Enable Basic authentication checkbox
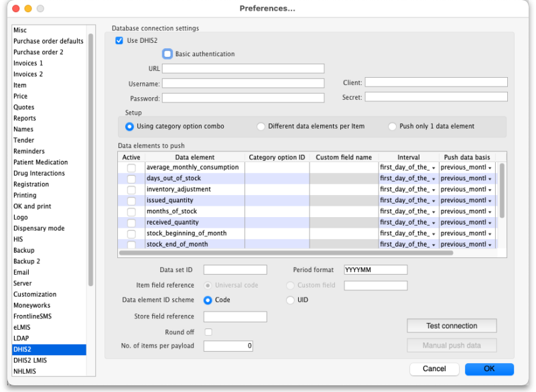The width and height of the screenshot is (536, 392). (167, 54)
